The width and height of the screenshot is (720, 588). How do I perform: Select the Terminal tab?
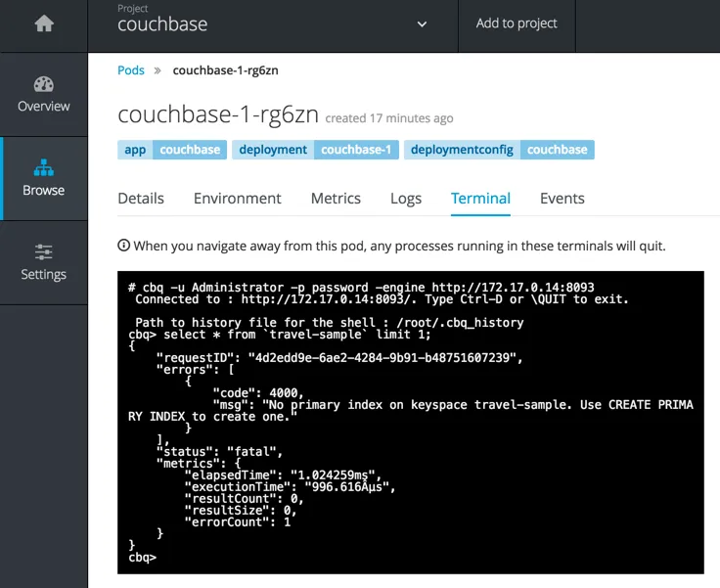pos(480,198)
